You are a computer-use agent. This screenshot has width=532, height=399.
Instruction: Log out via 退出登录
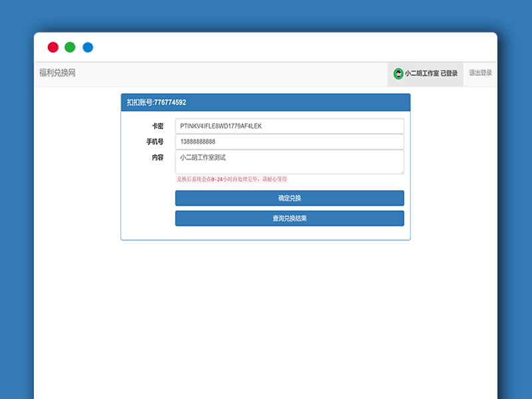[481, 73]
